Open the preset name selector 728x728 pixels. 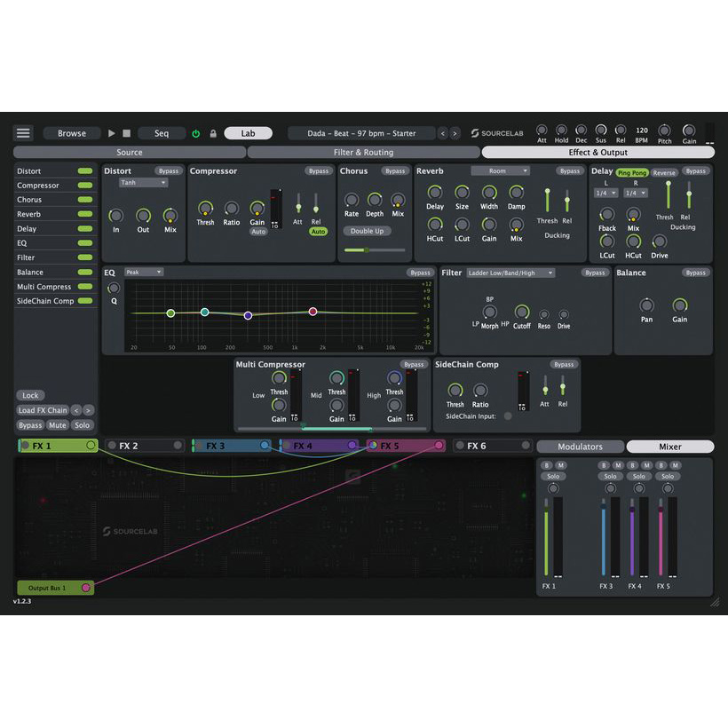[361, 134]
